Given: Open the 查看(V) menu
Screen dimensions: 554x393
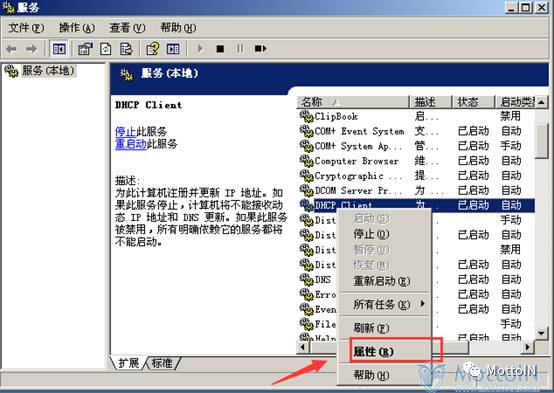Looking at the screenshot, I should point(127,28).
